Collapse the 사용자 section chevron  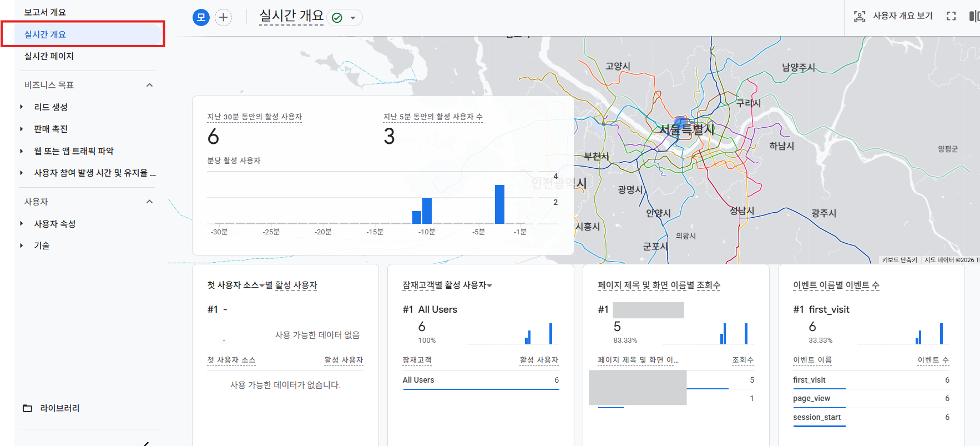pos(149,202)
